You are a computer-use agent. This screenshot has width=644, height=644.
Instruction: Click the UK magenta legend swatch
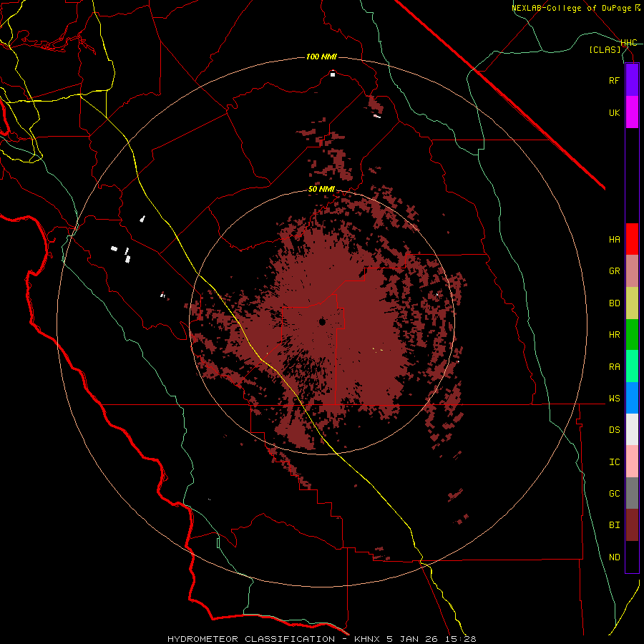tap(632, 112)
